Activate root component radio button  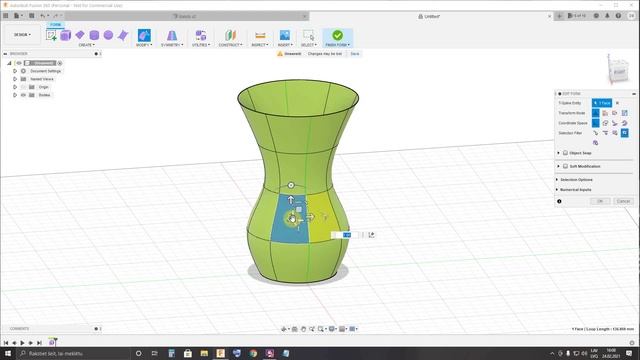coord(60,63)
